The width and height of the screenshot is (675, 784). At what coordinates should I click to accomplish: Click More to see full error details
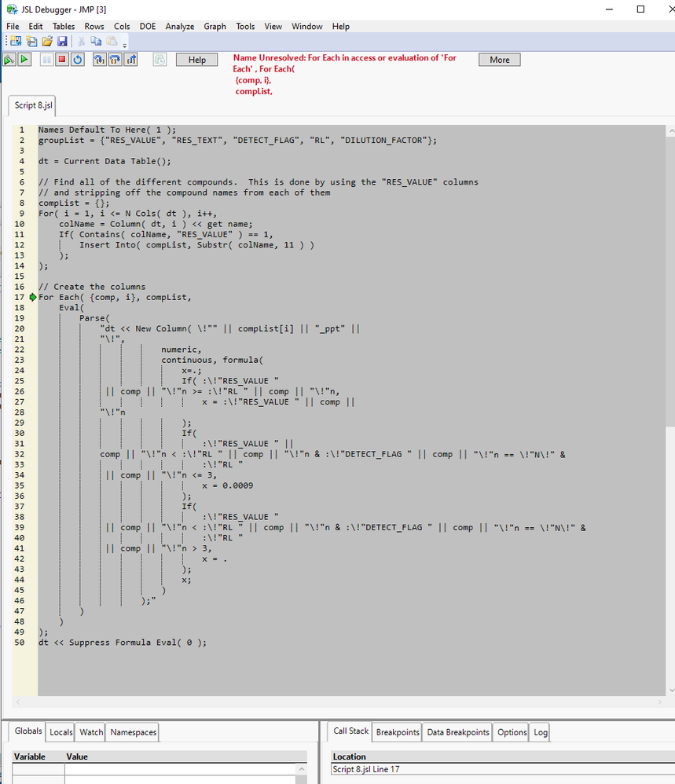point(499,59)
